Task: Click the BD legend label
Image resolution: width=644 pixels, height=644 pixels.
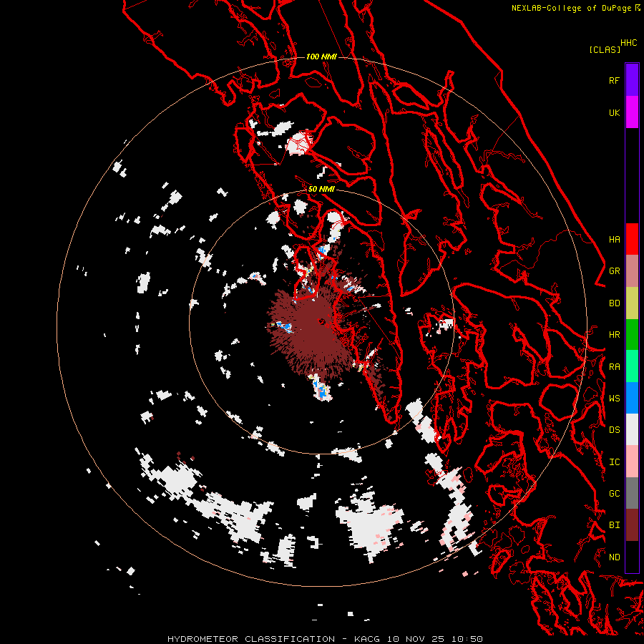Action: pyautogui.click(x=614, y=303)
